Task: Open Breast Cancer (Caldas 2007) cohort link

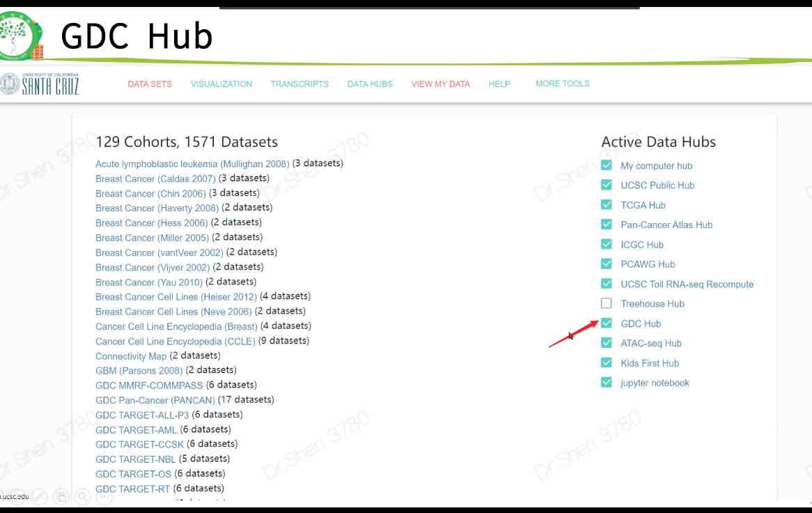Action: click(155, 178)
